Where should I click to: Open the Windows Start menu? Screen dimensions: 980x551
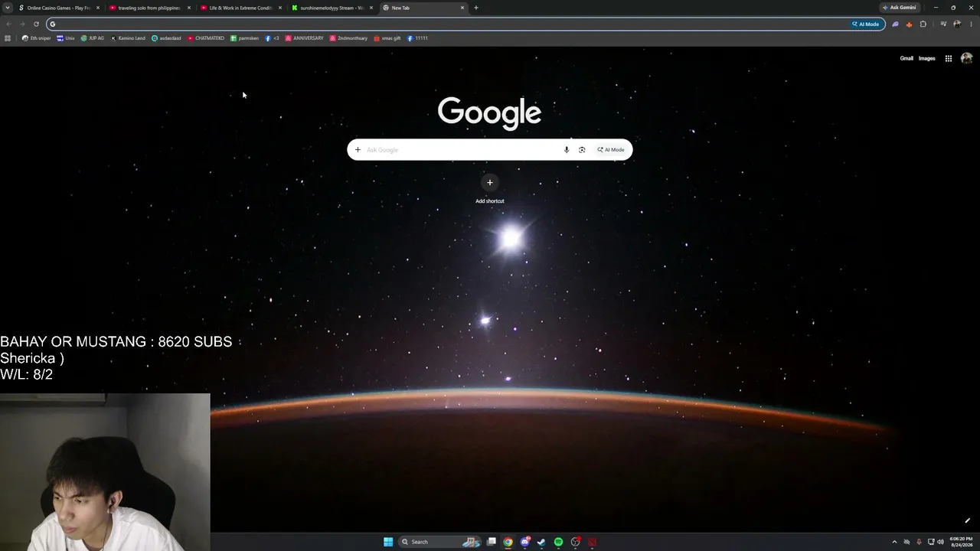click(x=388, y=542)
